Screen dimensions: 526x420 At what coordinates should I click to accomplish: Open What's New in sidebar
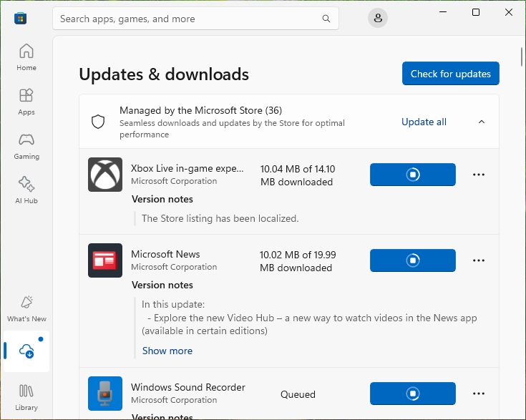[26, 309]
